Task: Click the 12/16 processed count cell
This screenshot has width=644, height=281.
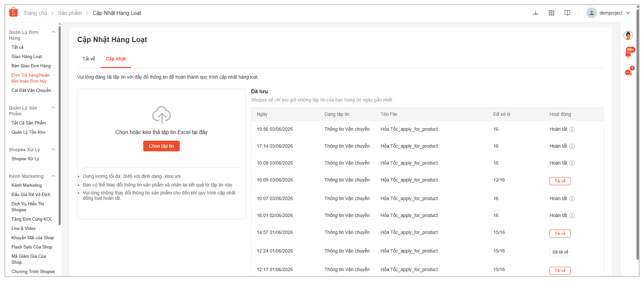Action: (x=499, y=180)
